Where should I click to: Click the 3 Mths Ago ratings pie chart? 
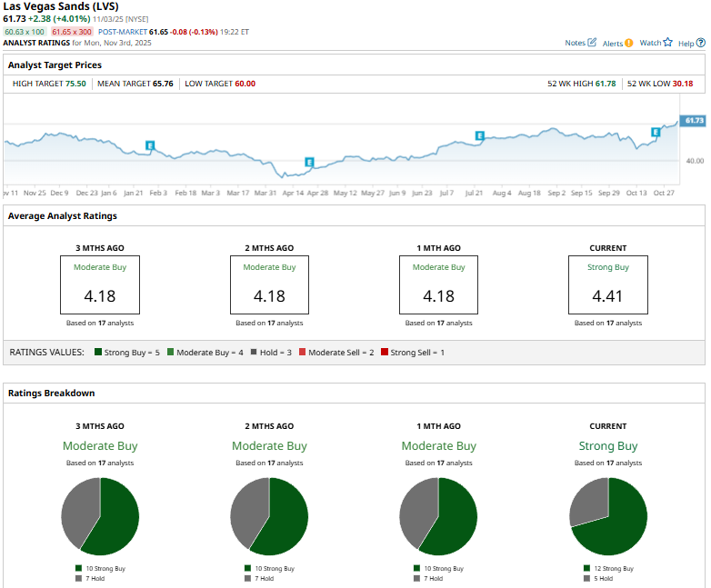click(x=100, y=516)
